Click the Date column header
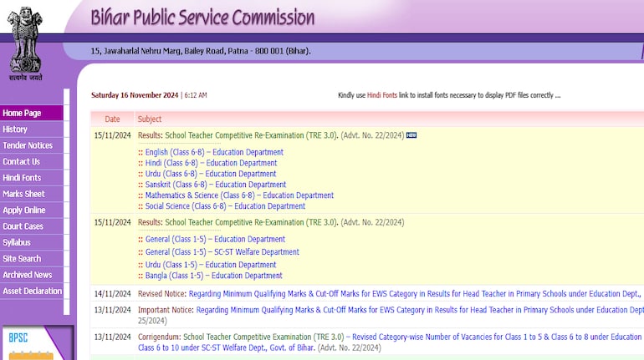644x360 pixels. (x=112, y=119)
